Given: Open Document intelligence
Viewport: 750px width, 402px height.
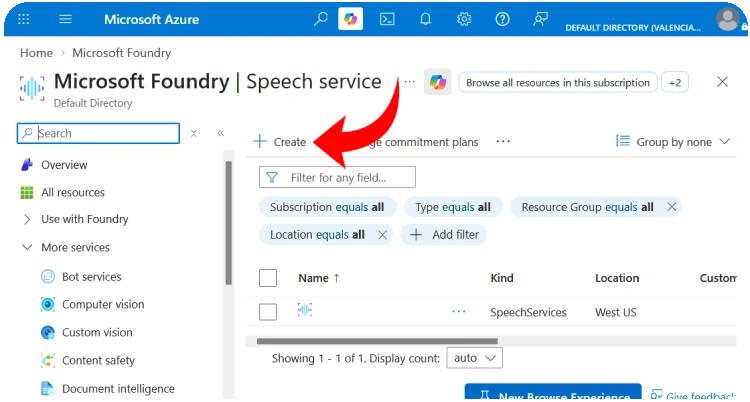Looking at the screenshot, I should point(118,389).
